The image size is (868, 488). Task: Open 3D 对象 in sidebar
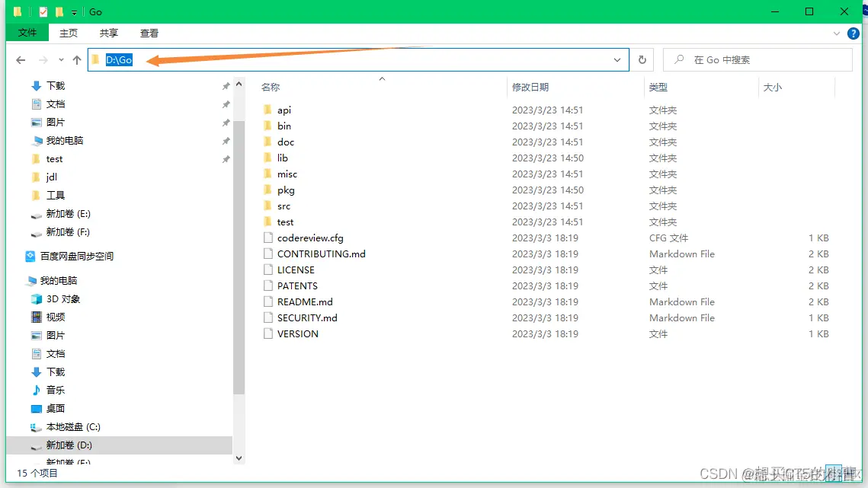[x=63, y=298]
